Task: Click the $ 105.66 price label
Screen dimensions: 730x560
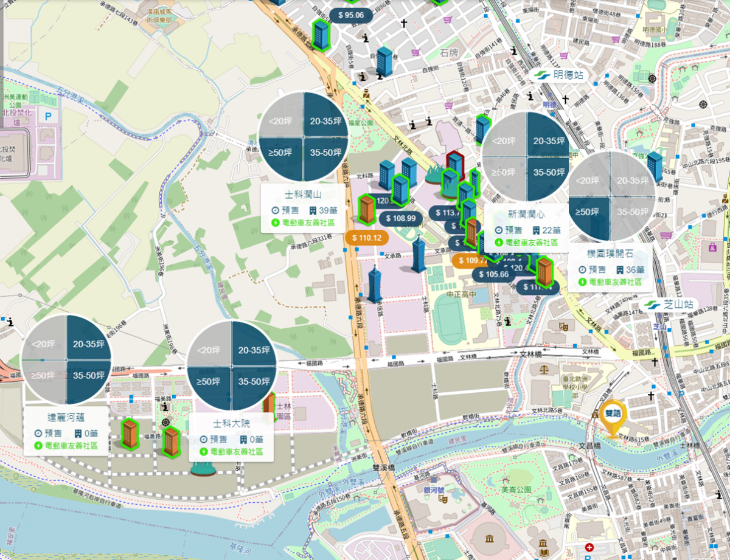Action: click(x=493, y=274)
